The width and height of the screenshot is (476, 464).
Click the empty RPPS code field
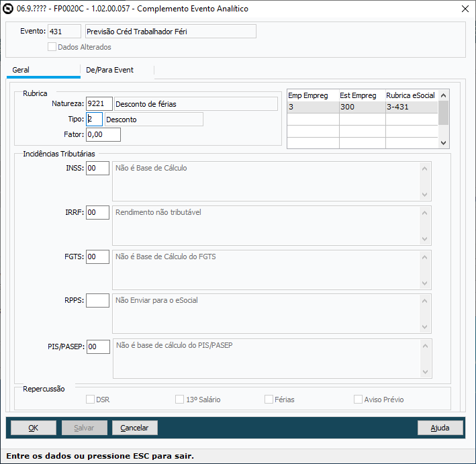[x=97, y=301]
